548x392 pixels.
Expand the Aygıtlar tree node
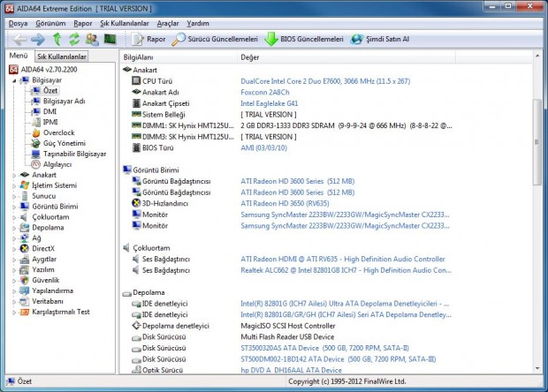14,260
